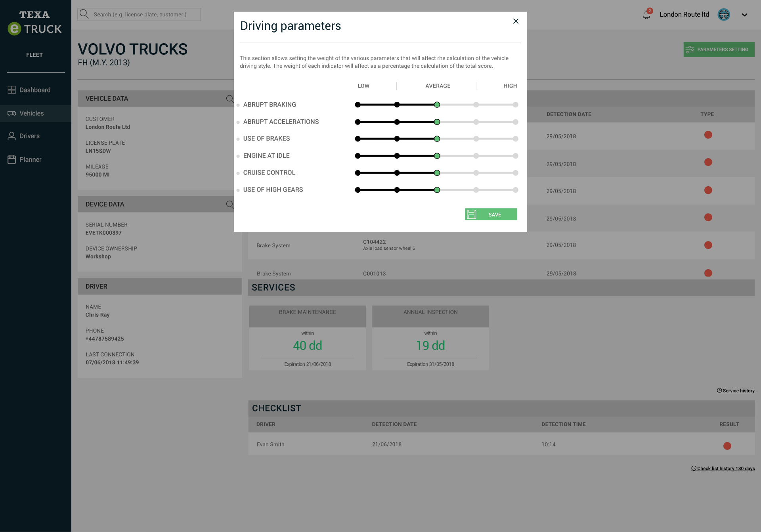
Task: Open the notifications bell
Action: [646, 15]
